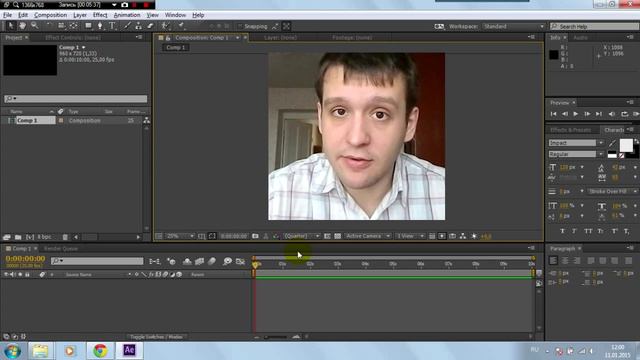Open the Stroke Over Fill dropdown
The image size is (640, 360).
point(612,191)
